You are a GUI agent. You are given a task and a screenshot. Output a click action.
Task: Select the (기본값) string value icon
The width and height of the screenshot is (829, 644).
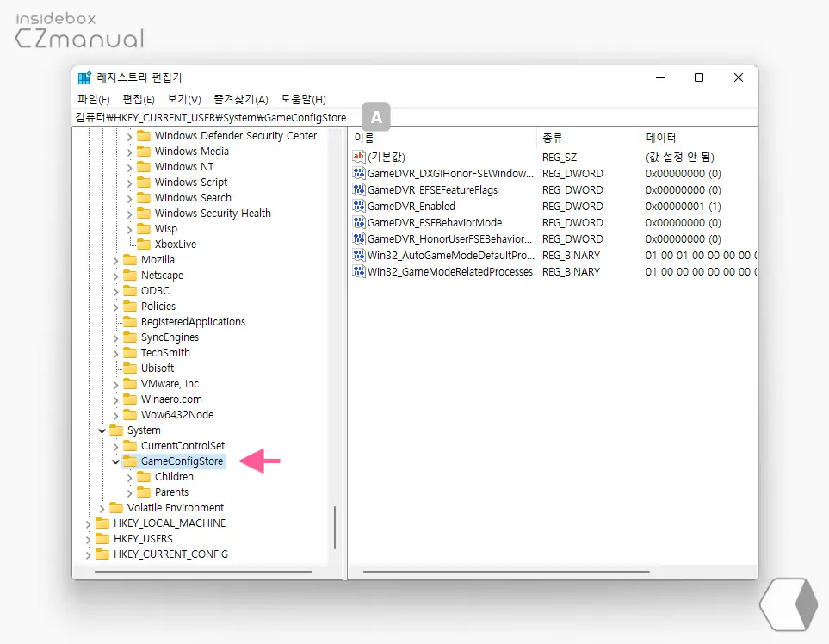359,158
